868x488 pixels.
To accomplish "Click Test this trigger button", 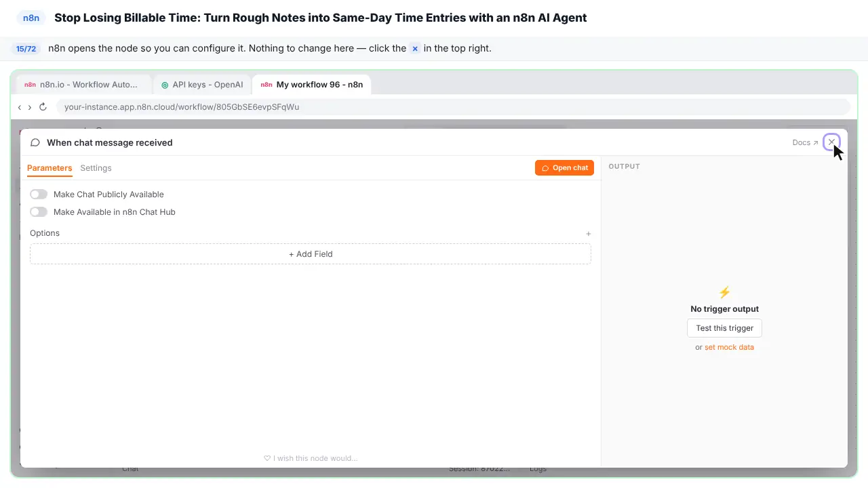I will 724,328.
